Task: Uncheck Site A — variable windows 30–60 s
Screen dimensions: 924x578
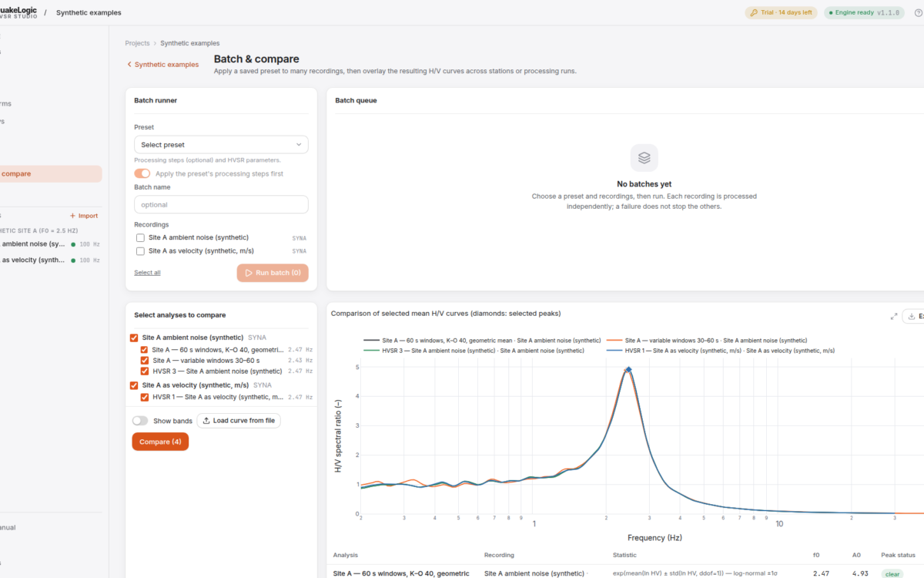Action: (x=145, y=360)
